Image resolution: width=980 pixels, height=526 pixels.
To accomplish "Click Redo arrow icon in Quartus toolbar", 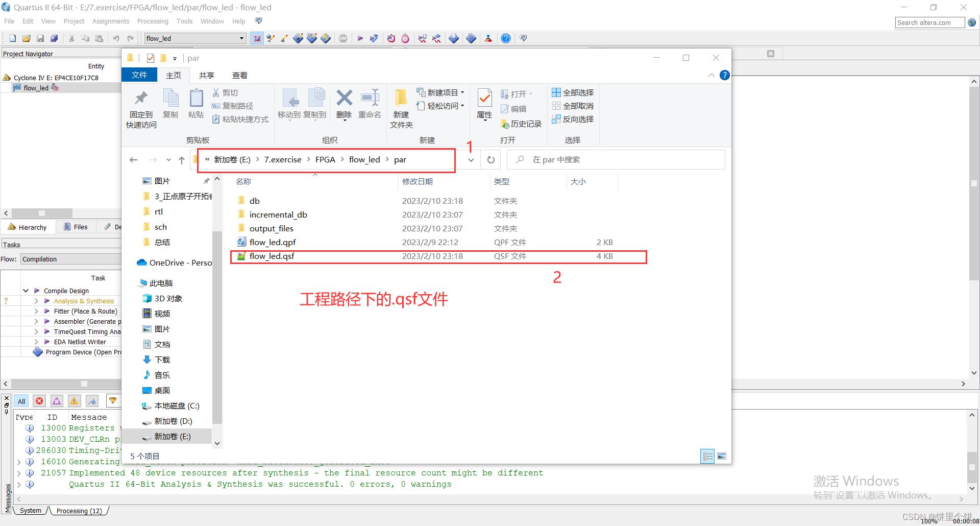I will [x=130, y=38].
